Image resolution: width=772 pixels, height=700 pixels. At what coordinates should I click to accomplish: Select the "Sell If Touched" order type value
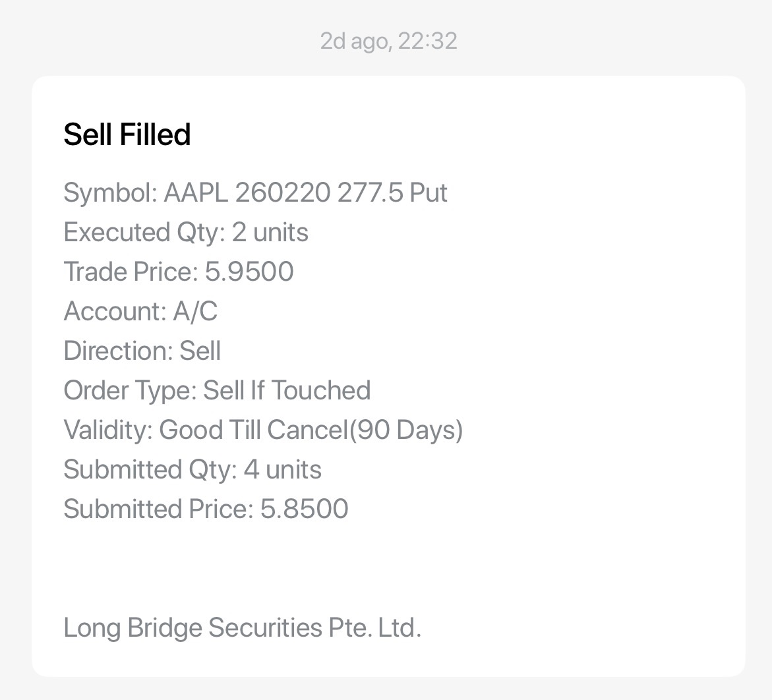point(287,390)
